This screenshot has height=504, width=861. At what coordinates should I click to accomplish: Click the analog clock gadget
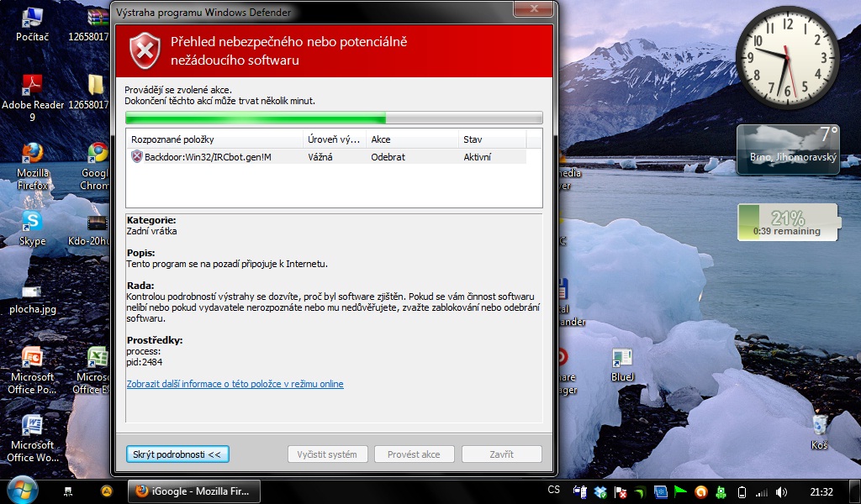click(787, 58)
